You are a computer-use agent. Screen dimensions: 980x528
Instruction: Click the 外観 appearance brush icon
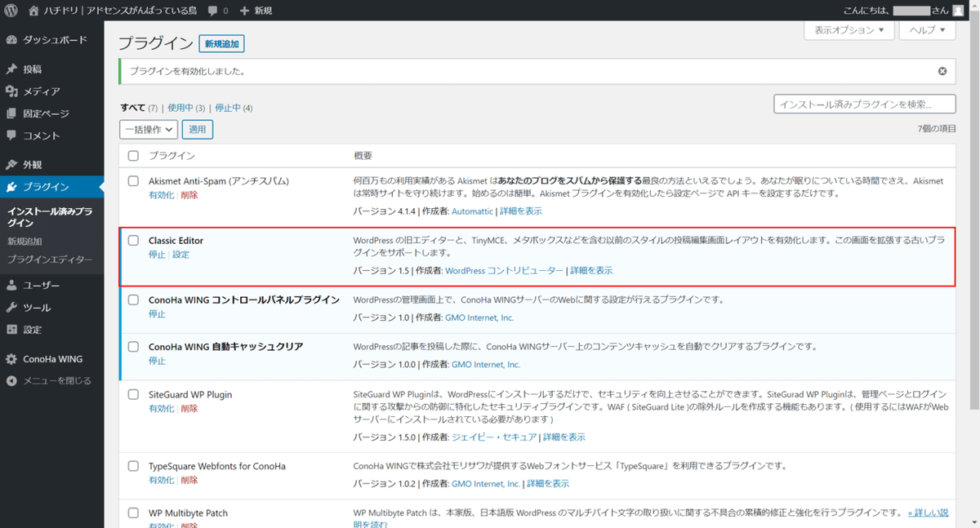pyautogui.click(x=11, y=164)
